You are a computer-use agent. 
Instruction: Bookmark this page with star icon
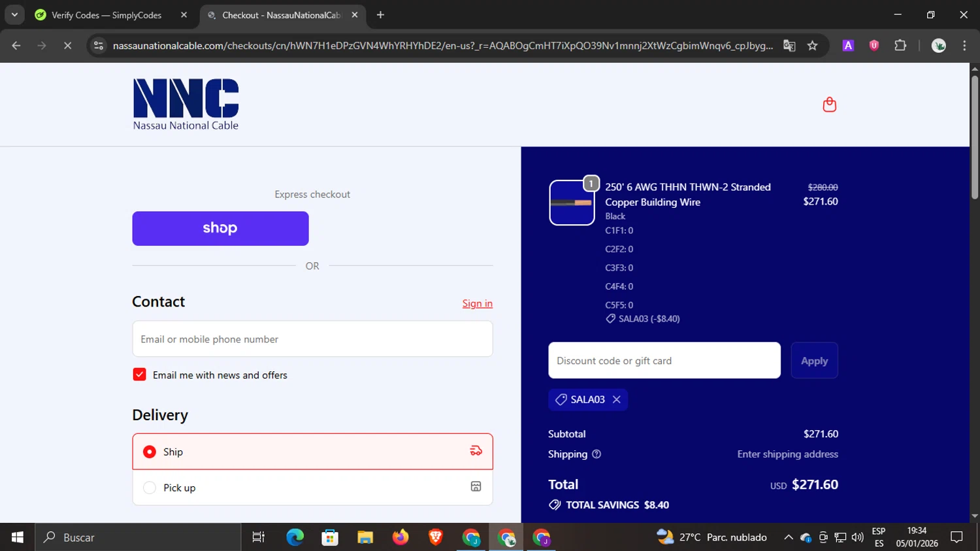(812, 46)
